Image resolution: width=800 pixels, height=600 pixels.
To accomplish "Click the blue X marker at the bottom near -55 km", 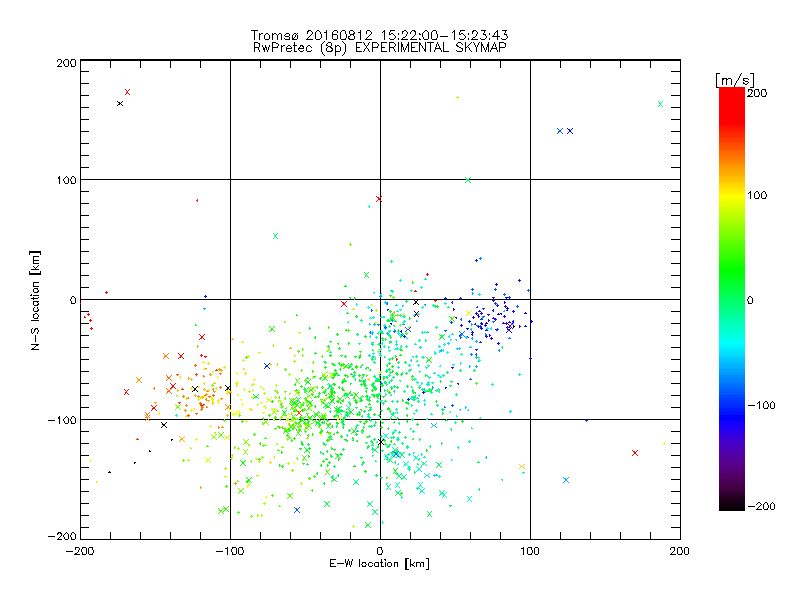I will (x=297, y=510).
